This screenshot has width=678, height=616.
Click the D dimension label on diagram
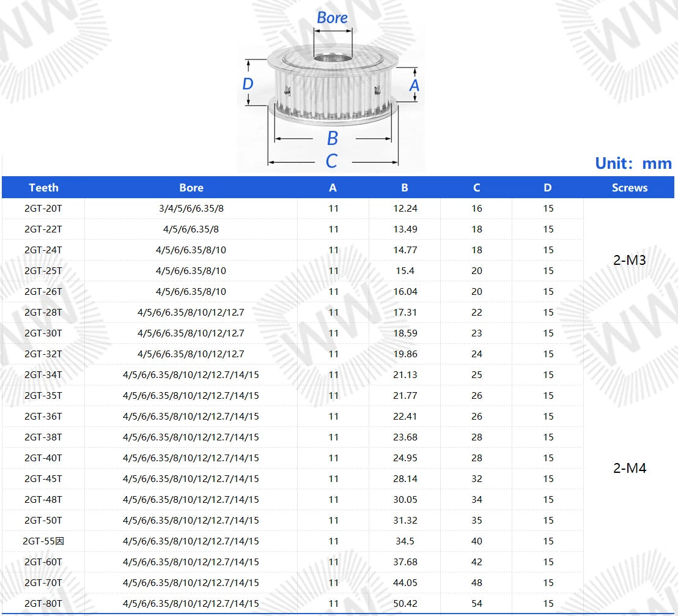point(248,83)
